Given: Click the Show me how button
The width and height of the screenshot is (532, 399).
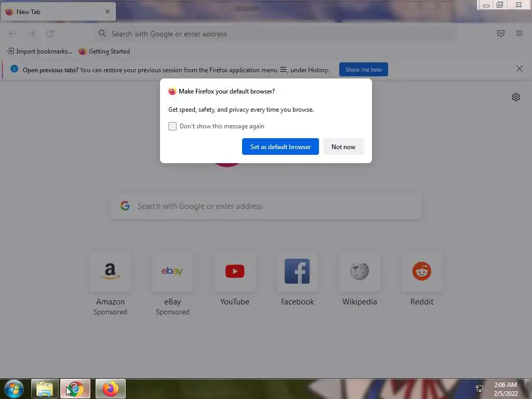Looking at the screenshot, I should pyautogui.click(x=363, y=70).
